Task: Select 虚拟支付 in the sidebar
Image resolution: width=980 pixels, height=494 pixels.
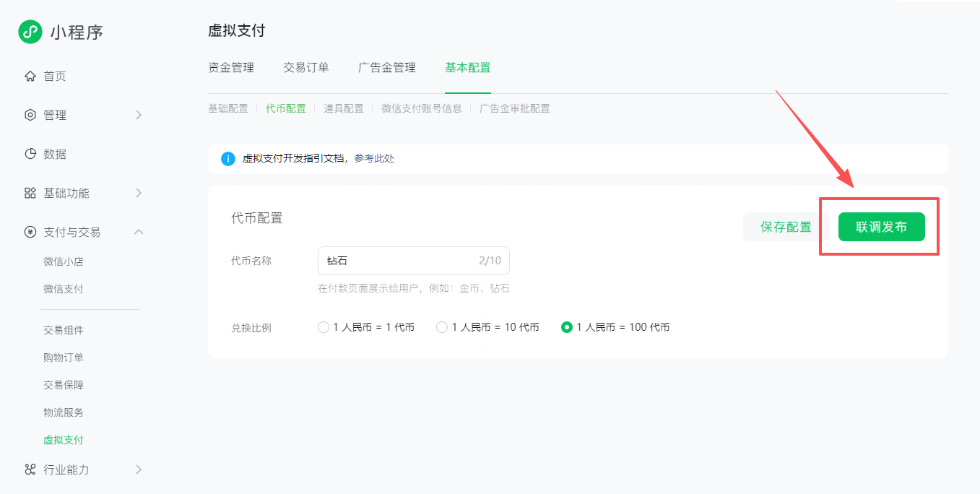Action: coord(64,440)
